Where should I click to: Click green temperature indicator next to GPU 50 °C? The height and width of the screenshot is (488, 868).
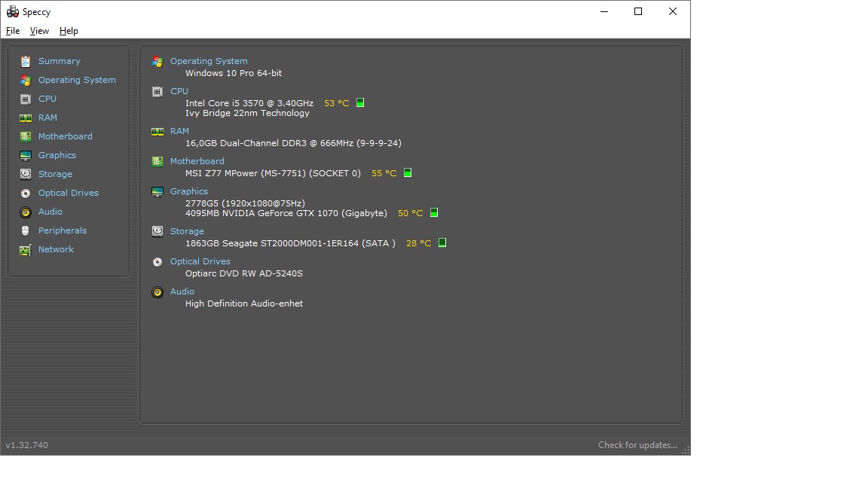point(434,212)
